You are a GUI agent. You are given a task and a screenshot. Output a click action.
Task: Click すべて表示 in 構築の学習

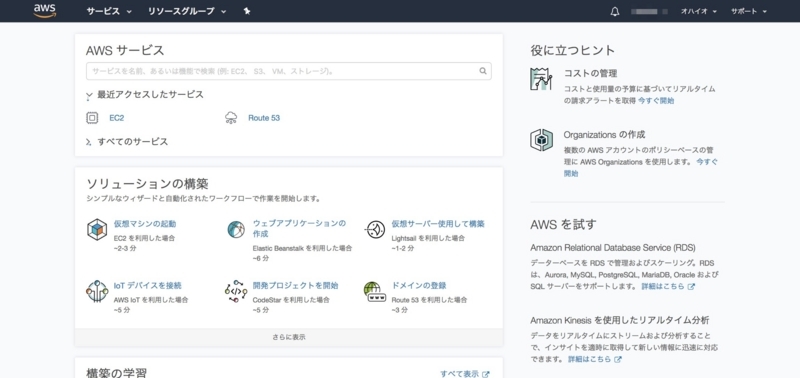[x=459, y=374]
